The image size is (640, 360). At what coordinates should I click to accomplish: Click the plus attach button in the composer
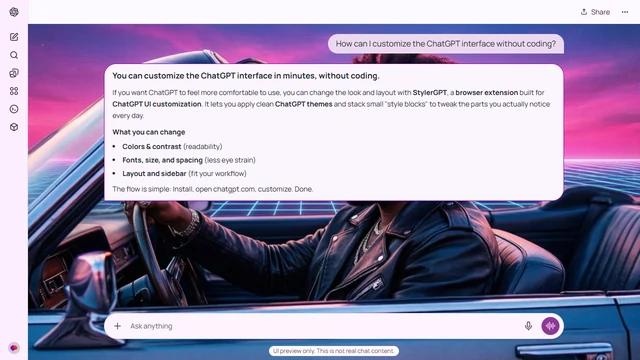click(118, 326)
